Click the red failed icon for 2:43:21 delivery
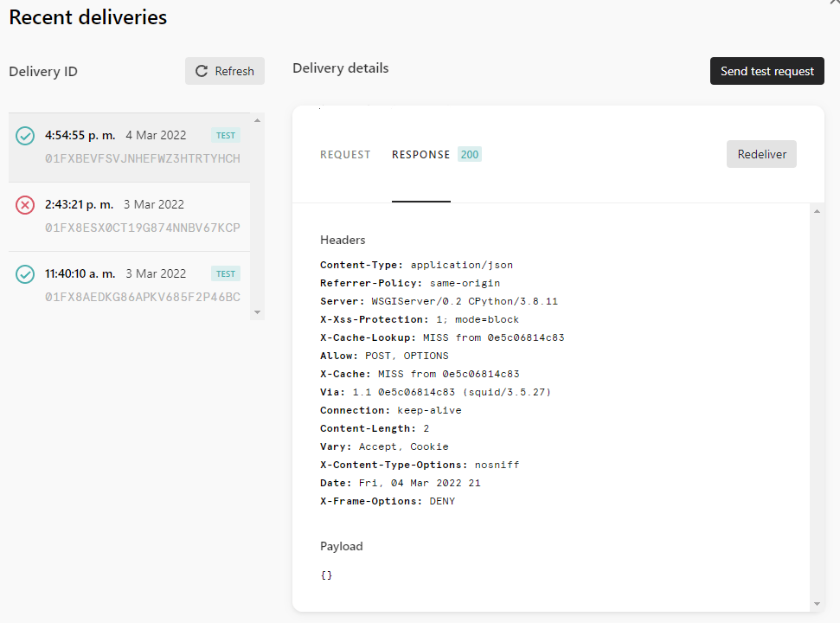Screen dimensions: 840x623 [25, 204]
